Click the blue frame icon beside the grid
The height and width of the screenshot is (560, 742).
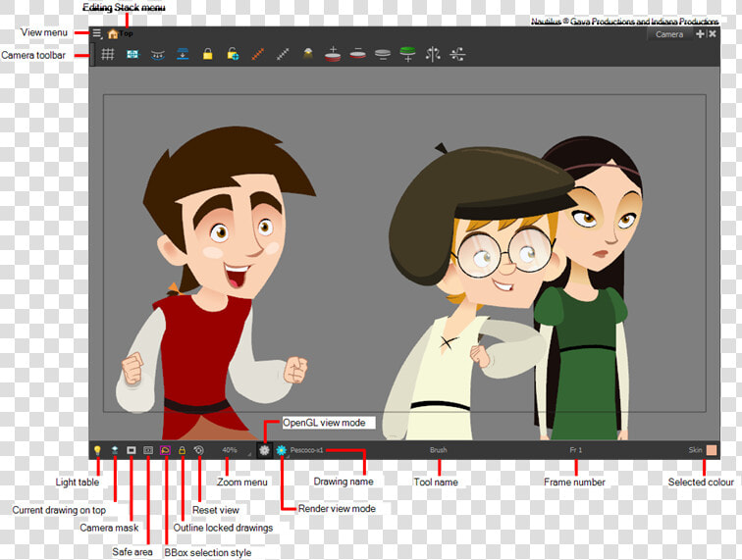(132, 54)
